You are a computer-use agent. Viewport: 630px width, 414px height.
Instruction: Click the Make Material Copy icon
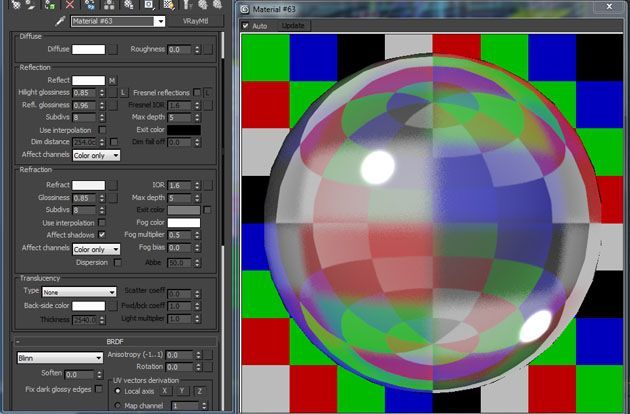(89, 4)
